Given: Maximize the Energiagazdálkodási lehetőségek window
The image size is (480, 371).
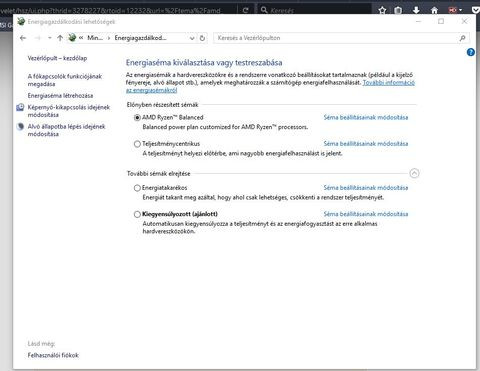Looking at the screenshot, I should tap(441, 21).
